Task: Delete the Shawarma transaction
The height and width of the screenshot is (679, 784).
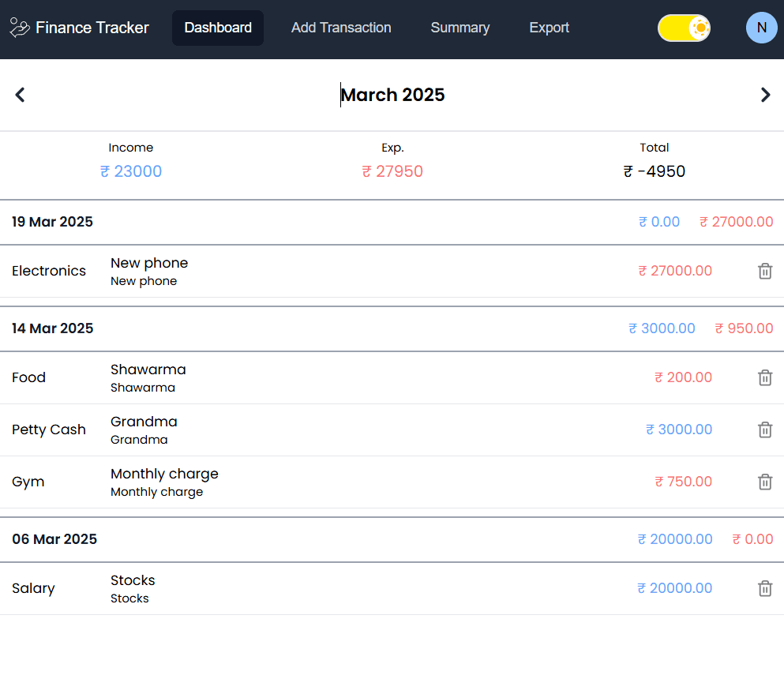Action: (765, 377)
